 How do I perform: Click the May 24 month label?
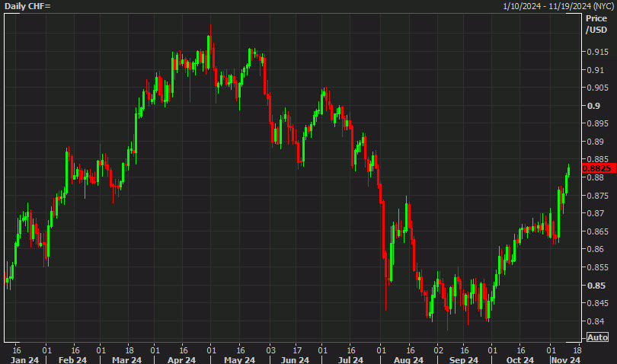pos(240,359)
